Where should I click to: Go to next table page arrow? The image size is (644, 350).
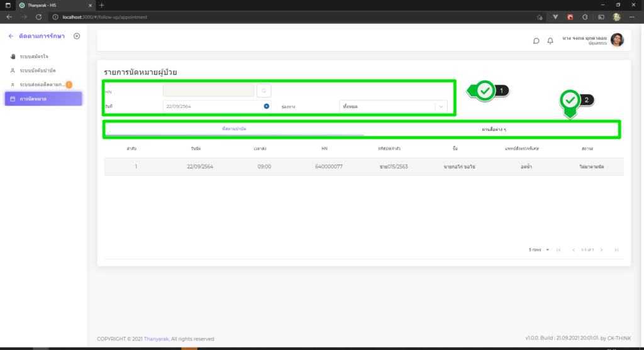[601, 250]
